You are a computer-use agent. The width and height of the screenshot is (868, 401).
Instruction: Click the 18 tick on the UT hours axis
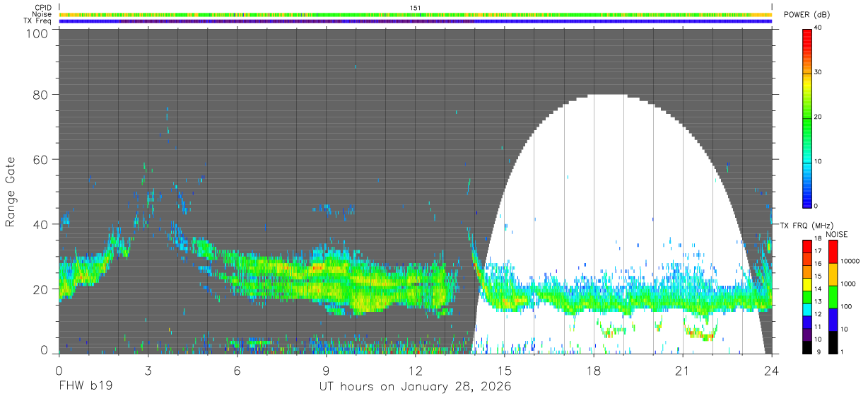594,370
